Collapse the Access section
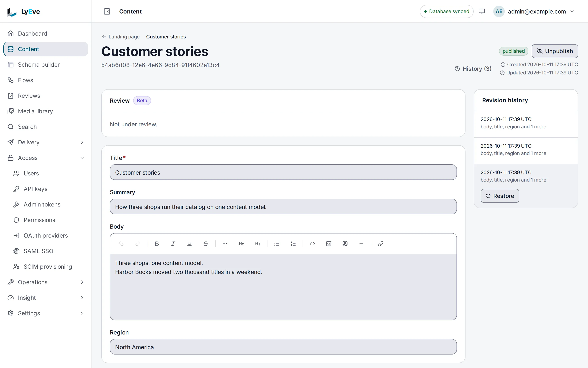The height and width of the screenshot is (368, 588). 46,158
